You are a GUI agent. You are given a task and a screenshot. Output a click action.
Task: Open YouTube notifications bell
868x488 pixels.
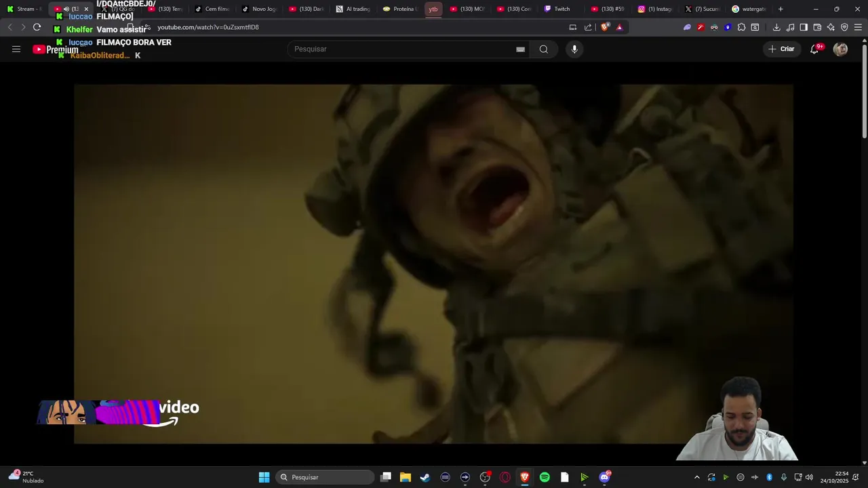(x=814, y=49)
